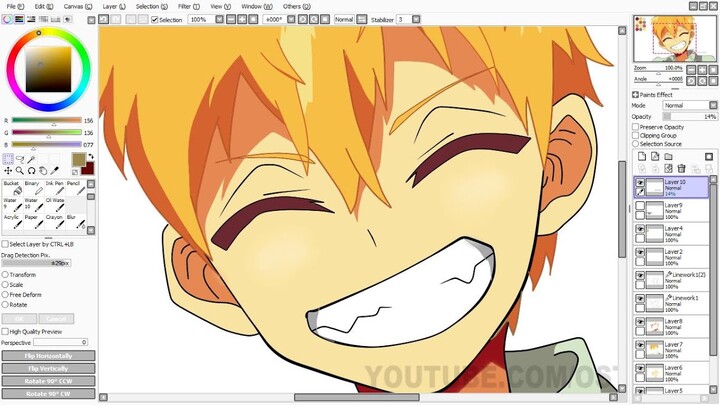Pick the Blur tool
The width and height of the screenshot is (720, 405).
tap(75, 222)
